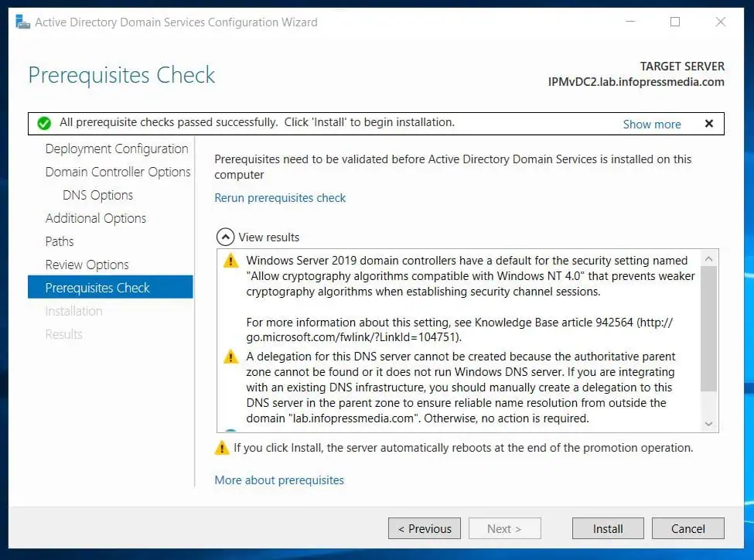This screenshot has width=754, height=560.
Task: Open the DNS Options page
Action: (97, 195)
